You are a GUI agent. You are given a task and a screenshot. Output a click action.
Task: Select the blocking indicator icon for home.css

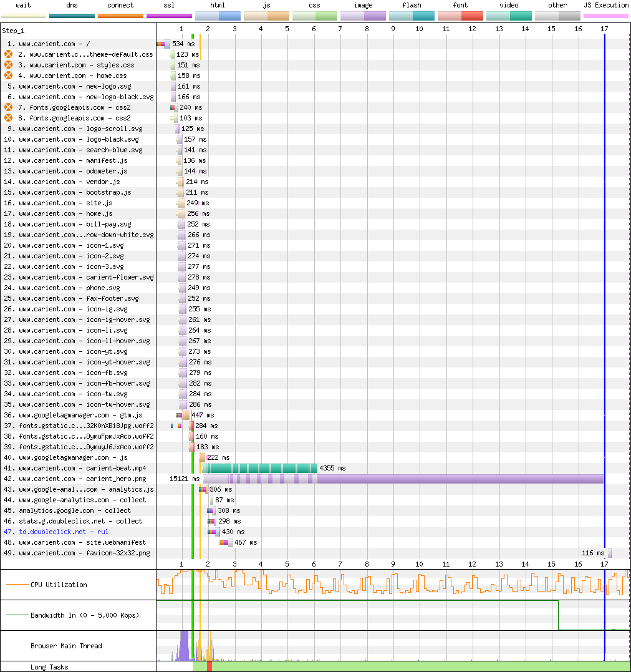click(x=8, y=75)
